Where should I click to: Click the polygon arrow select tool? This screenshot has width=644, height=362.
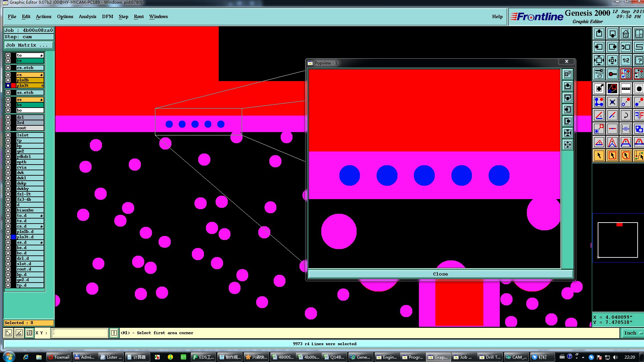click(626, 156)
